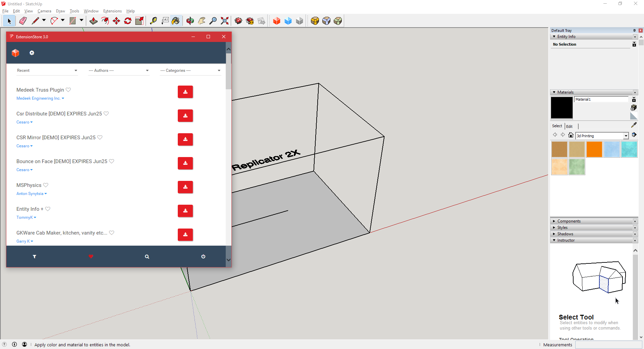Viewport: 644px width, 349px height.
Task: Open the 3d Printing materials collection dropdown
Action: point(626,136)
